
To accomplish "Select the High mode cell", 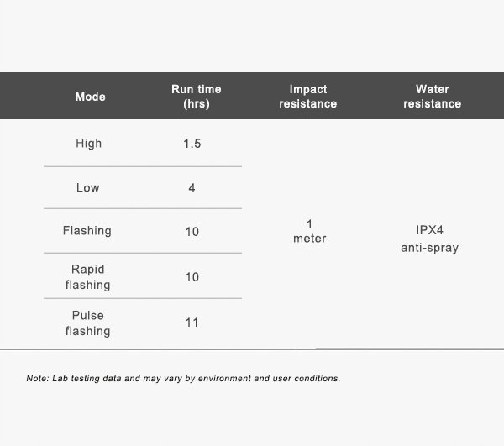I will (x=88, y=144).
